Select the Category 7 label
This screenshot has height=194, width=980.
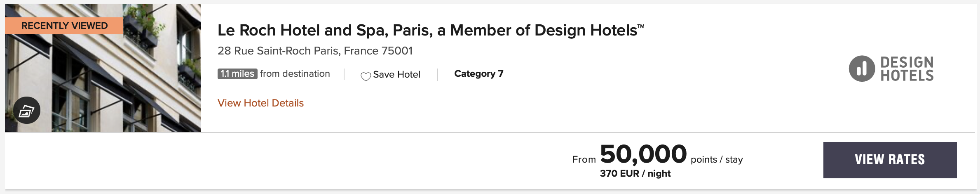[x=479, y=73]
